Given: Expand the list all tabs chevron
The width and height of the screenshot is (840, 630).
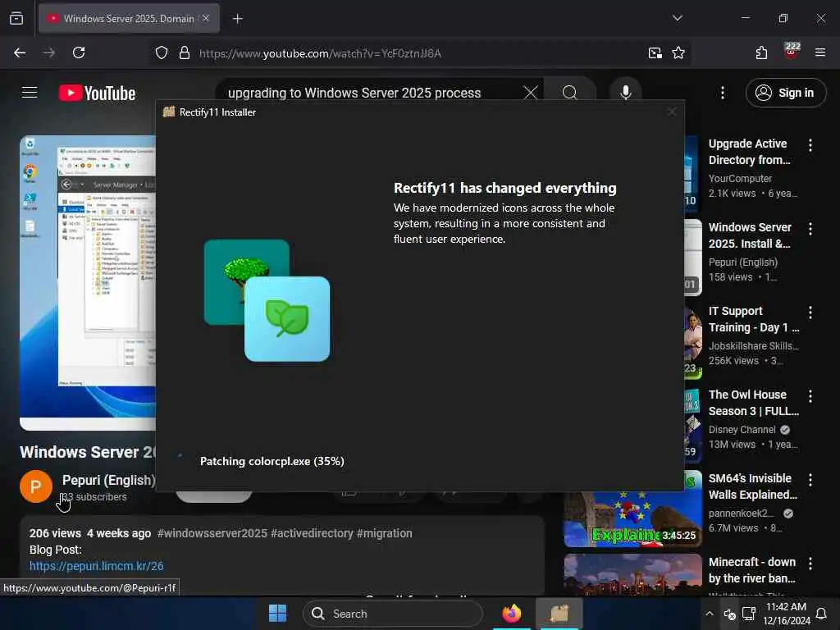Looking at the screenshot, I should click(x=677, y=18).
